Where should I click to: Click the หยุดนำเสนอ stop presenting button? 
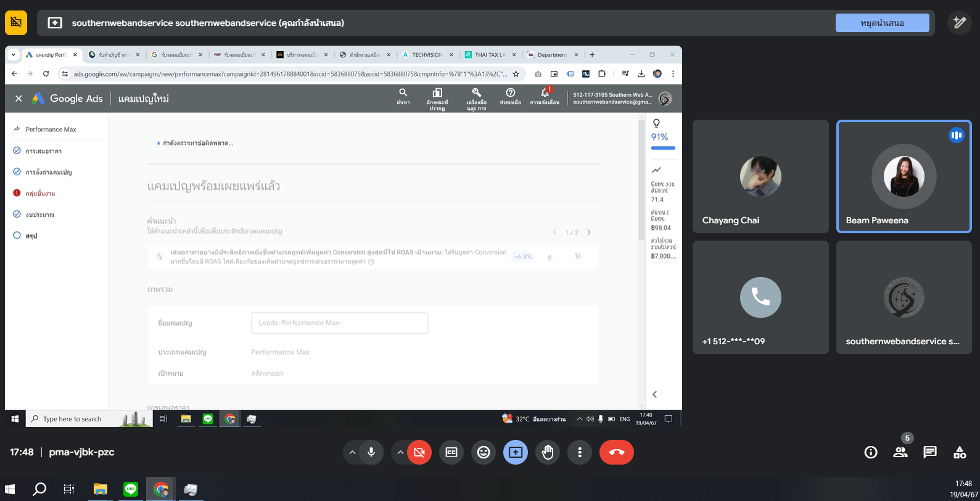(882, 23)
